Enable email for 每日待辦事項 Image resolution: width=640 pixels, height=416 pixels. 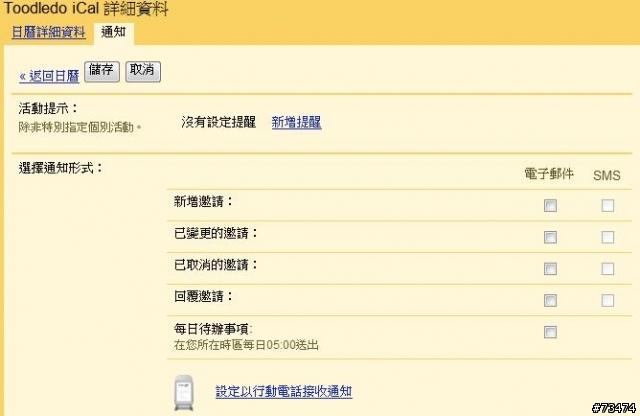click(x=550, y=332)
